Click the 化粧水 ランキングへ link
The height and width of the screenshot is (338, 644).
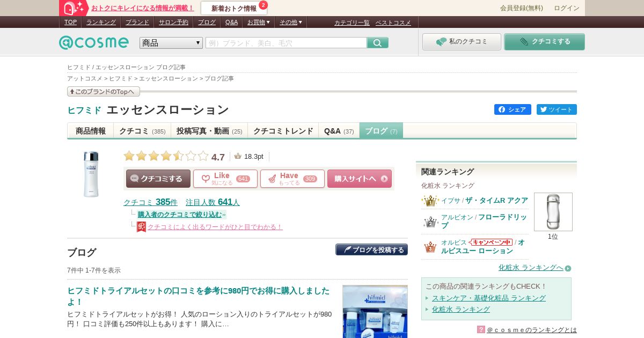pos(531,267)
